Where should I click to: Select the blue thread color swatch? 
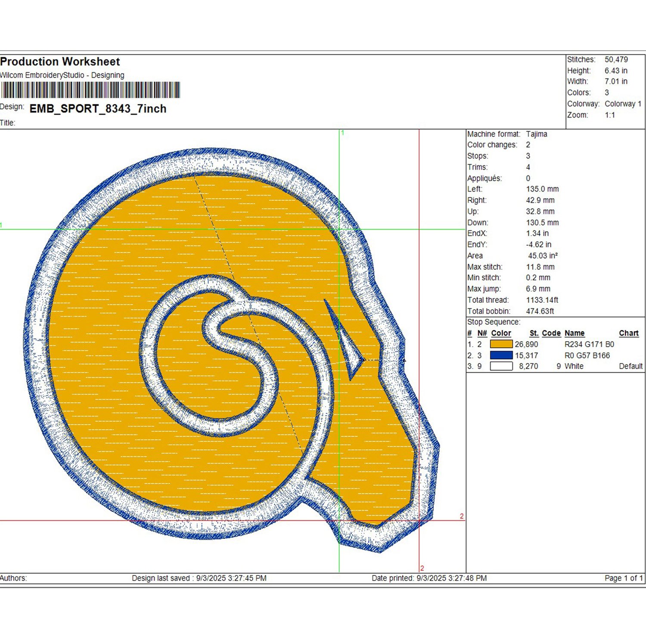click(501, 355)
